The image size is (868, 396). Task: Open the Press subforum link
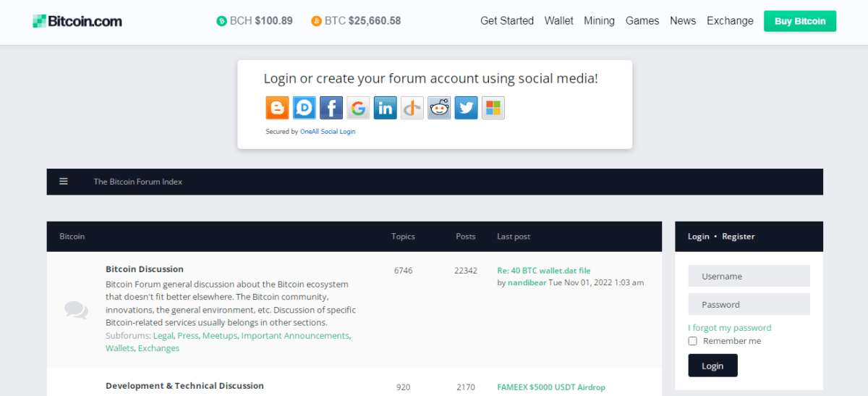(x=188, y=336)
